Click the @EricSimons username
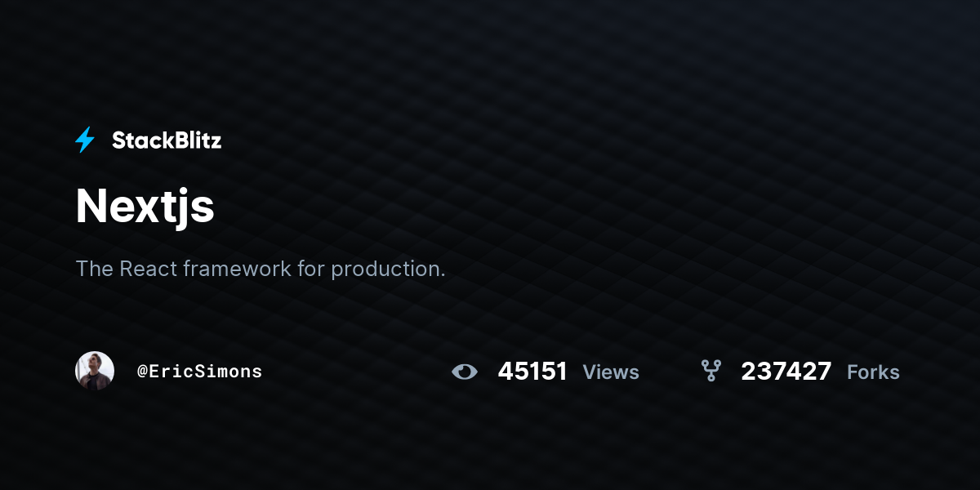The width and height of the screenshot is (980, 490). [x=200, y=372]
